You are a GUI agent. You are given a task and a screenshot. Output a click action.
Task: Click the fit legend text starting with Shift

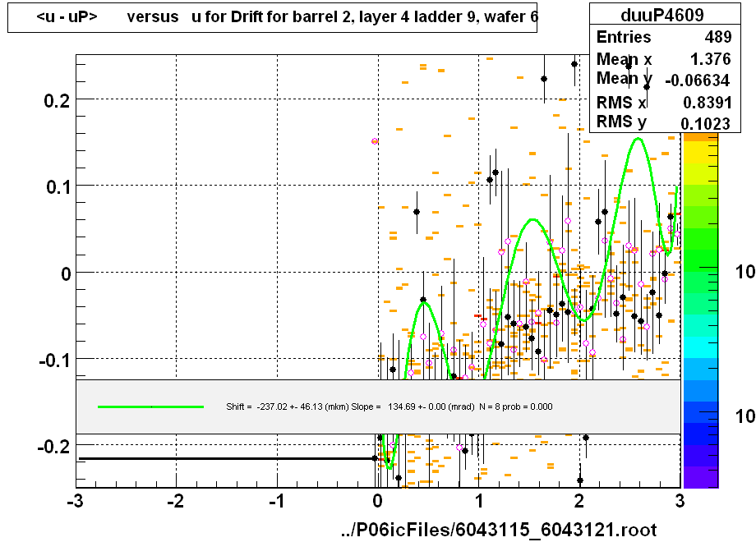[x=389, y=406]
